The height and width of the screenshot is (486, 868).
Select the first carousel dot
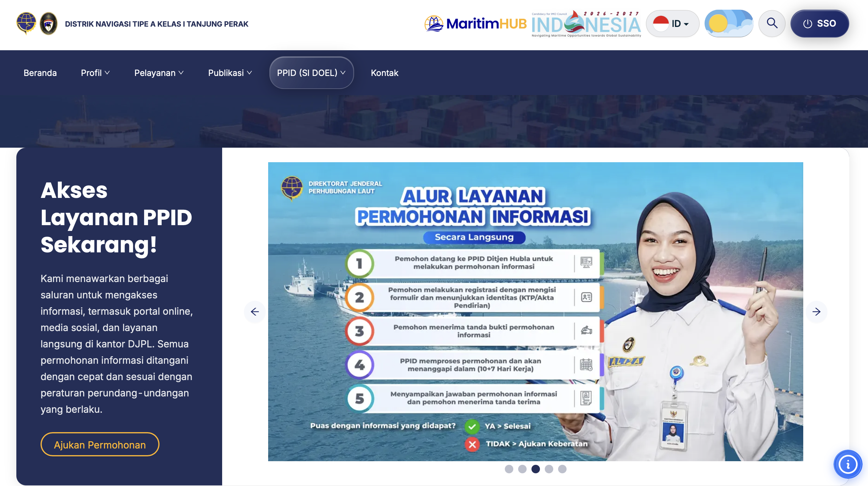coord(509,469)
